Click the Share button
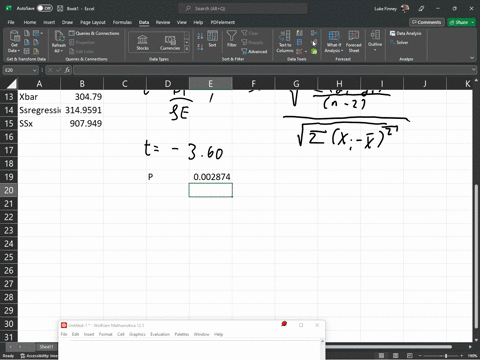Image resolution: width=480 pixels, height=360 pixels. (462, 22)
